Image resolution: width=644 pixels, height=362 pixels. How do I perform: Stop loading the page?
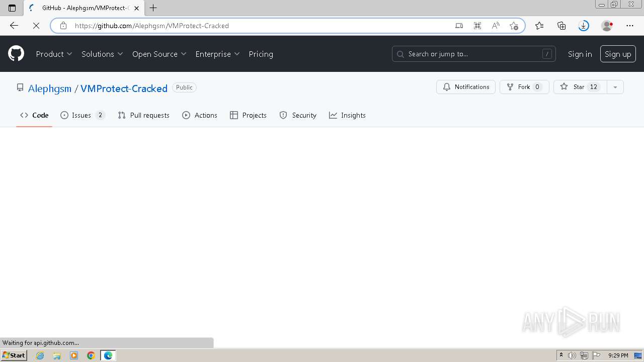click(x=36, y=26)
